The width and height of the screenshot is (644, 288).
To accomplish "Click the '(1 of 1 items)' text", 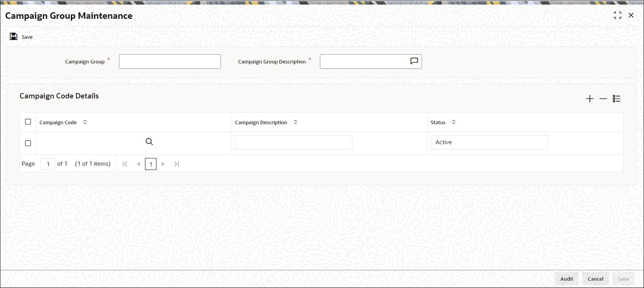I will [93, 164].
